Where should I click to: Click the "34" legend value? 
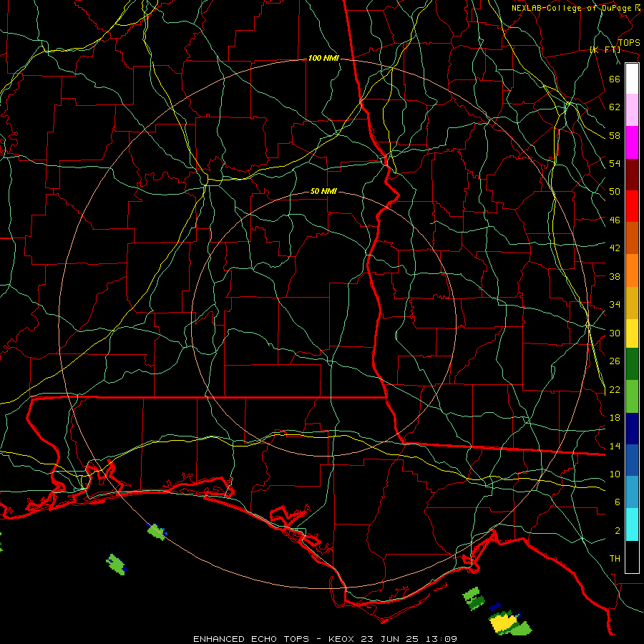click(615, 305)
